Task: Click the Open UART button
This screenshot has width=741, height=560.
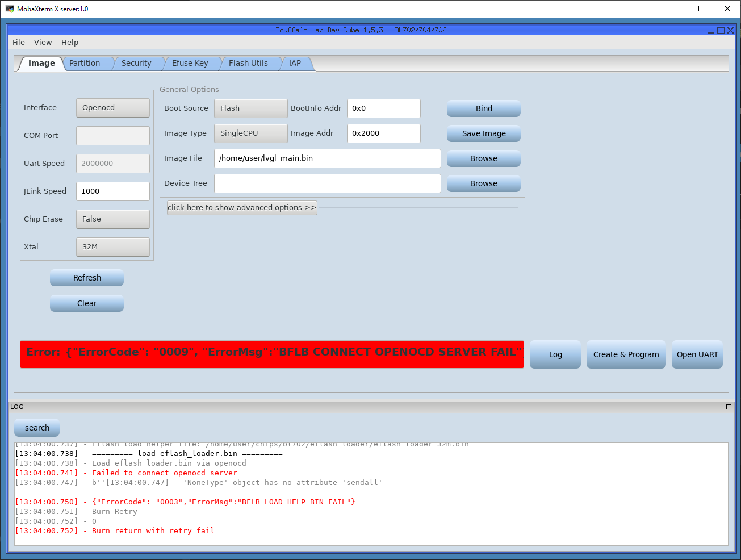Action: 697,354
